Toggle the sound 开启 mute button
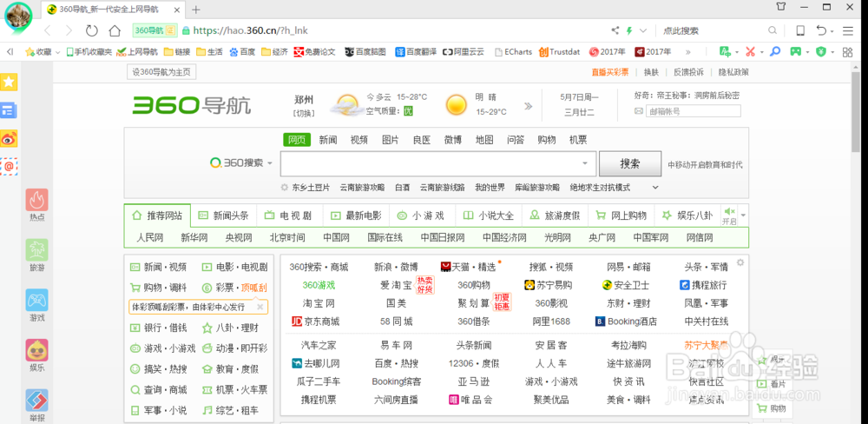Viewport: 868px width, 424px height. 730,215
